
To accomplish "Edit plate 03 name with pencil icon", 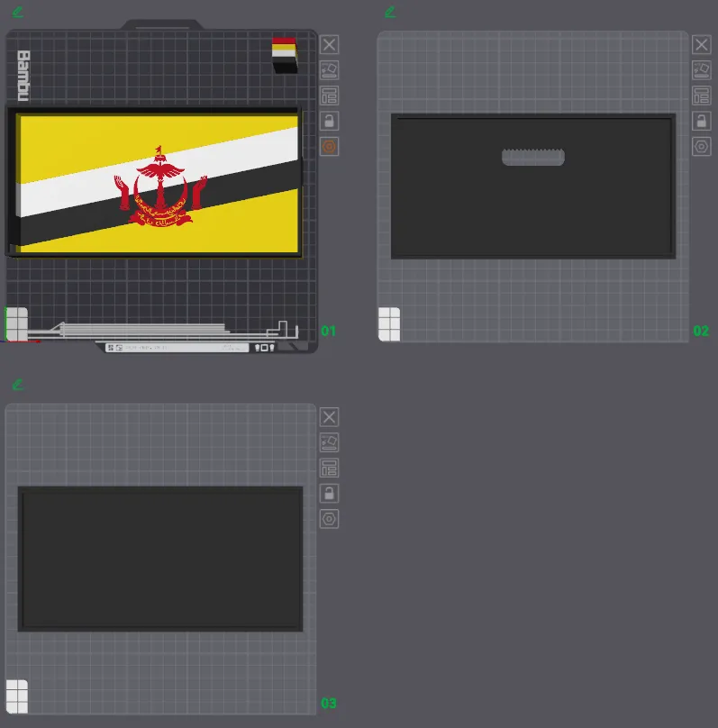I will (x=18, y=385).
